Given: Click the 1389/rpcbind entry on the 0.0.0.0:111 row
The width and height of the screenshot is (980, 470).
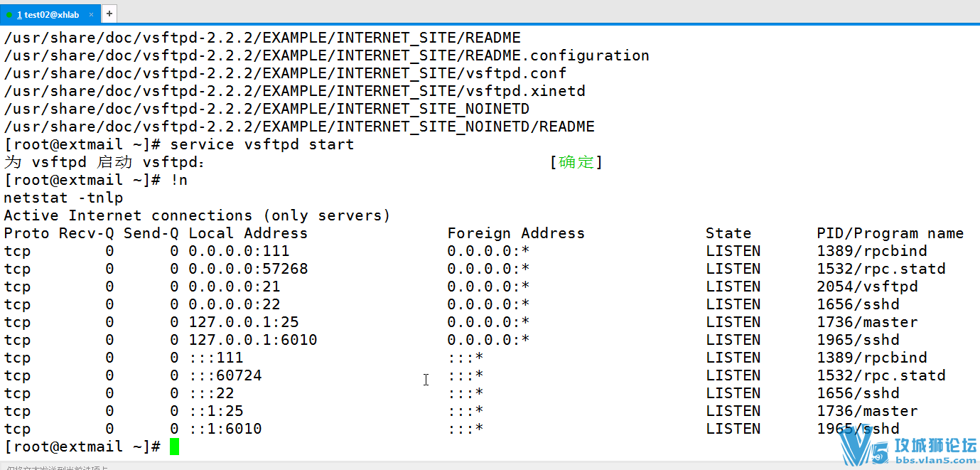Looking at the screenshot, I should click(x=871, y=251).
